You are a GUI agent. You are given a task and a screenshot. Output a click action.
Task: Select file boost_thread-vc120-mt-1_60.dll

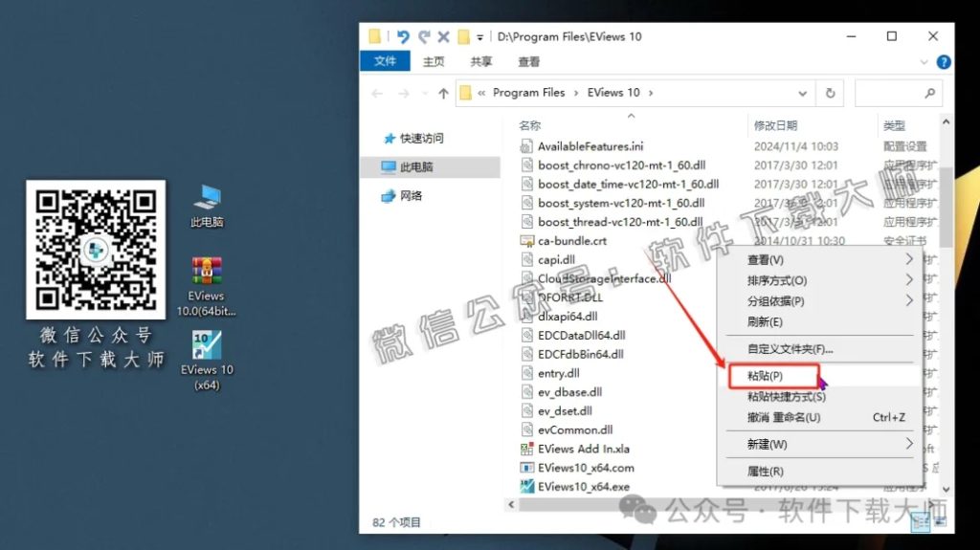tap(620, 221)
